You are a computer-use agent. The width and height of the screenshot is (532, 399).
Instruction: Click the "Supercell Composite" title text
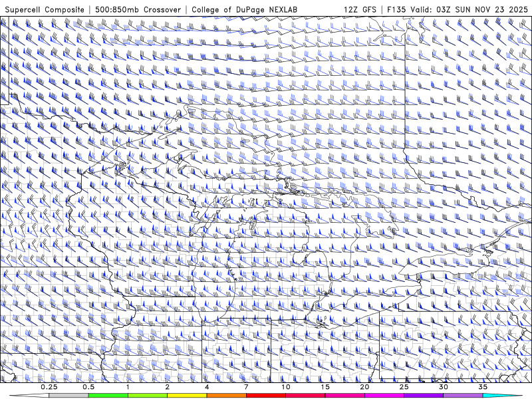[x=45, y=10]
